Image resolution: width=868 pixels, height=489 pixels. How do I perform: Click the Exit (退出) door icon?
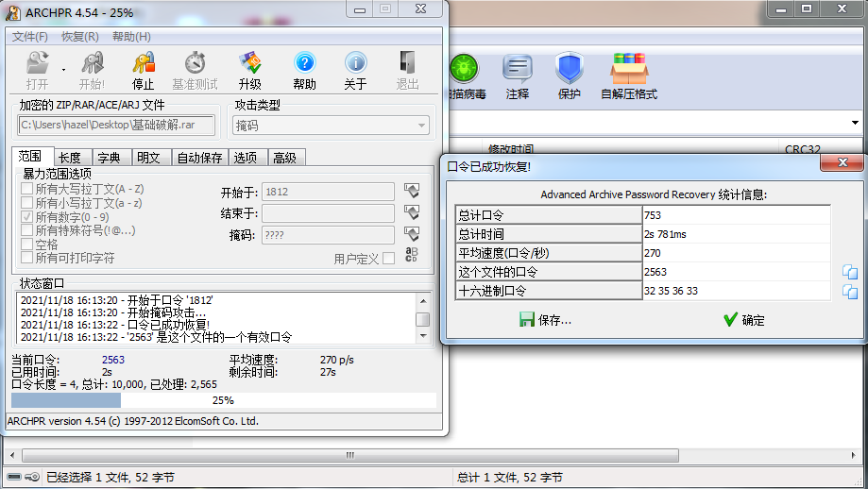(407, 63)
